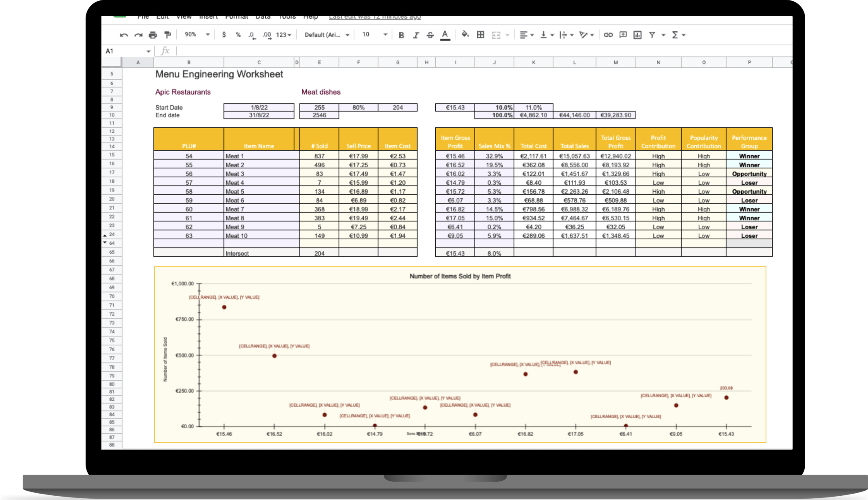This screenshot has height=500, width=868.
Task: Open the Name box A1 dropdown arrow
Action: (x=148, y=51)
